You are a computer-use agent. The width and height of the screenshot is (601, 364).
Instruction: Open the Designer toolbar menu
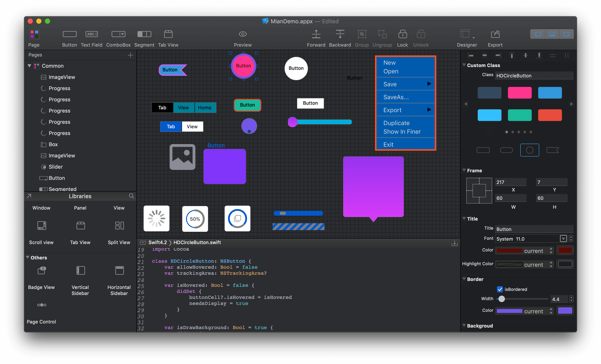pos(467,34)
